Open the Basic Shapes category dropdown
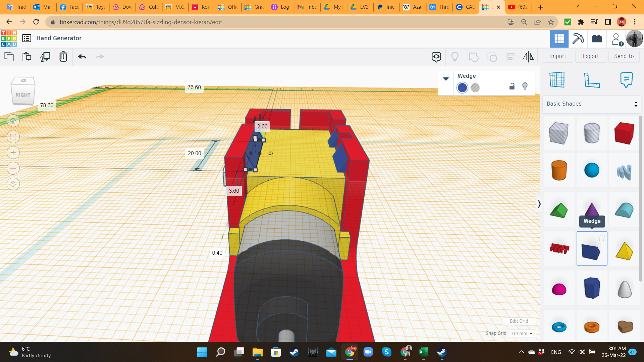The width and height of the screenshot is (644, 362). pos(592,104)
